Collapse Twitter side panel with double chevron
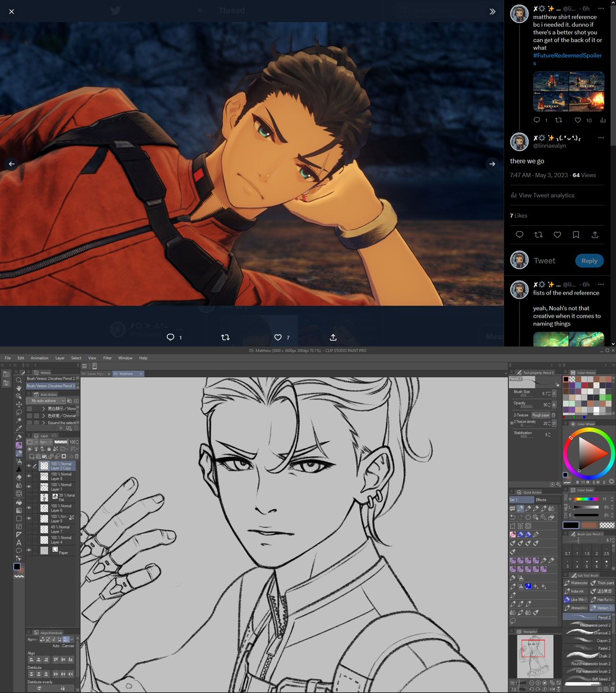Viewport: 616px width, 693px height. 492,11
